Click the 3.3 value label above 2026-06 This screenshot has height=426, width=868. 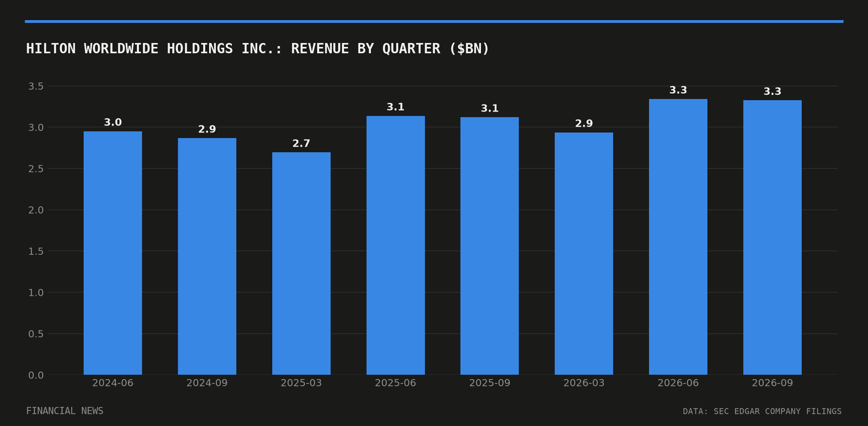[678, 90]
